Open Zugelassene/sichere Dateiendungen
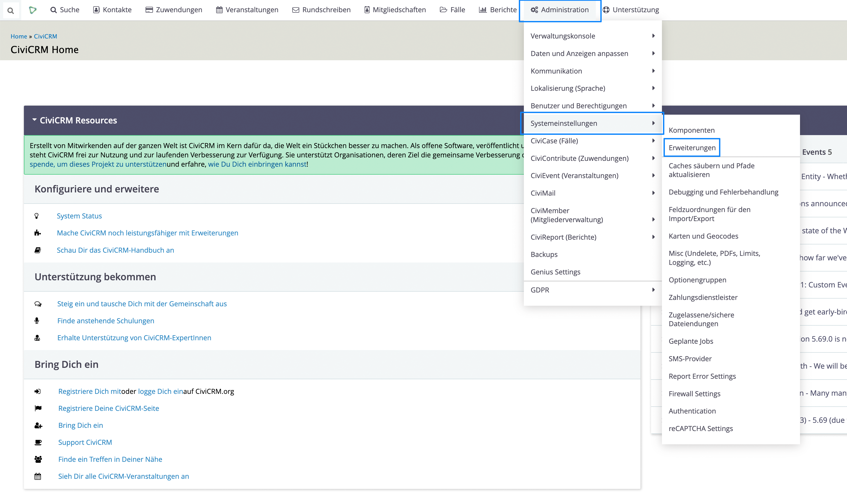The image size is (847, 504). (x=730, y=319)
